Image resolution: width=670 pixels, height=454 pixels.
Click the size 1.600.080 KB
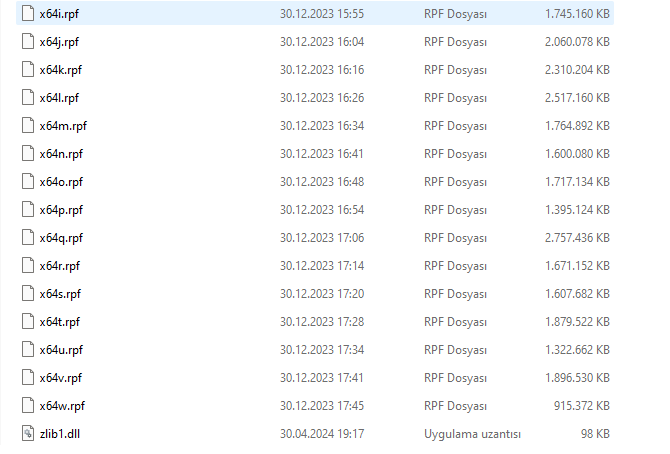click(x=577, y=154)
